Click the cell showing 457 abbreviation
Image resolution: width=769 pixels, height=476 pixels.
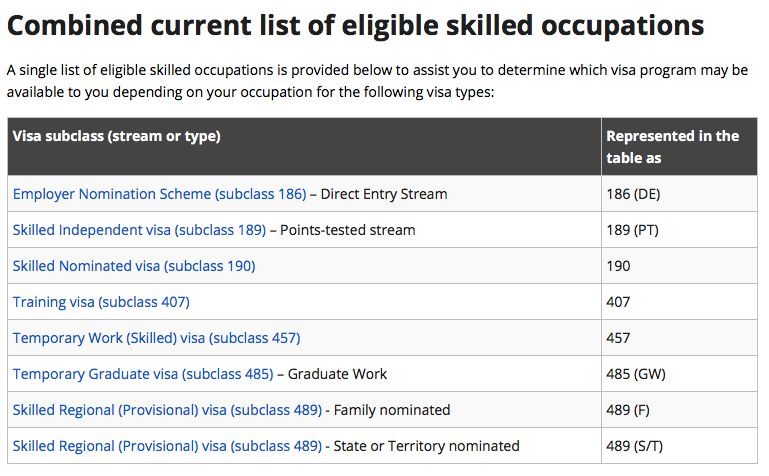(x=679, y=338)
